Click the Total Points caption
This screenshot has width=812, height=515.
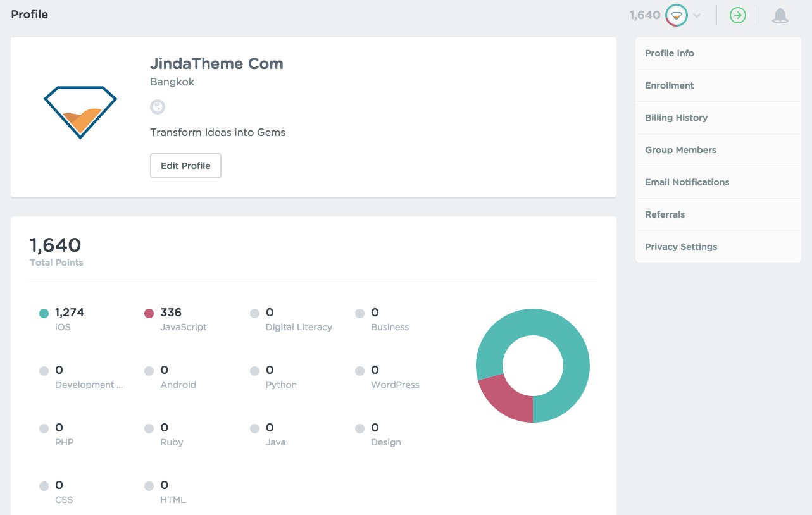(56, 263)
